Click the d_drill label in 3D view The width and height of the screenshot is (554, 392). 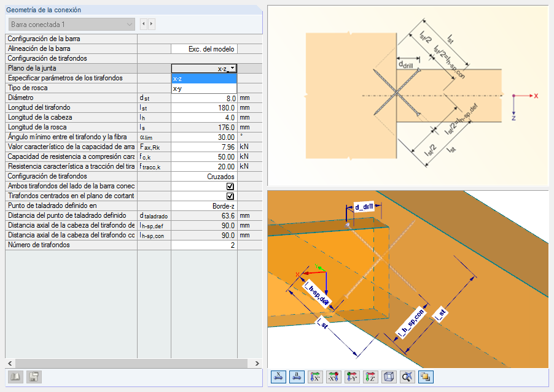coord(364,207)
